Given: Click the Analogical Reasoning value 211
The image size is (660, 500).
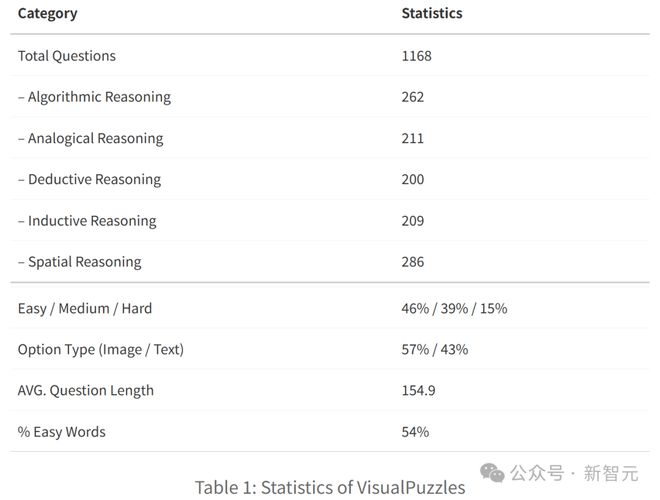Looking at the screenshot, I should [413, 138].
